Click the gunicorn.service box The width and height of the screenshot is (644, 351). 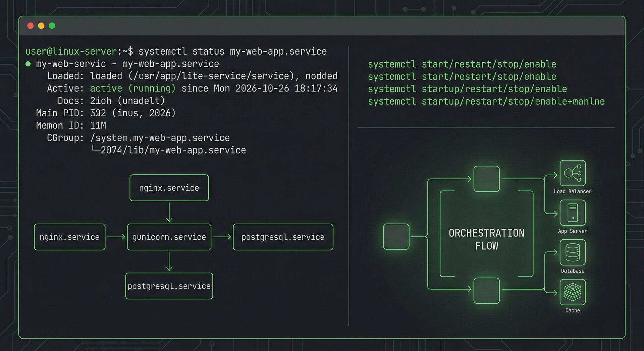(169, 237)
